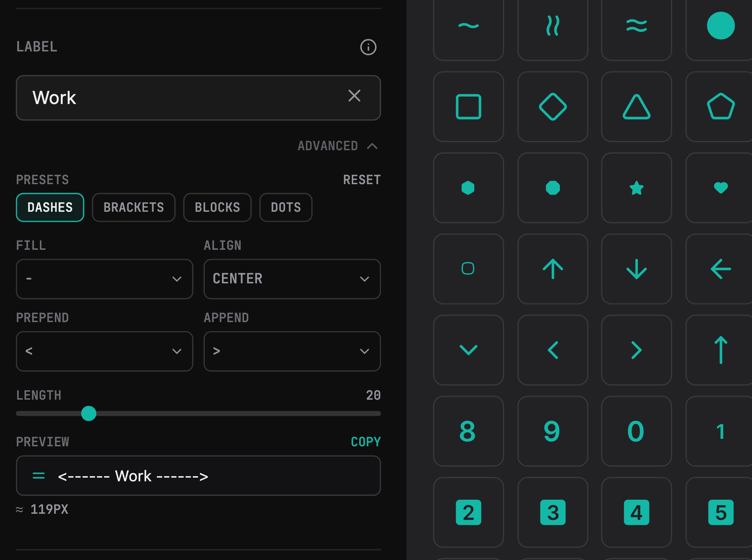Pick the vertical wavy lines symbol tile
752x560 pixels.
[x=553, y=26]
